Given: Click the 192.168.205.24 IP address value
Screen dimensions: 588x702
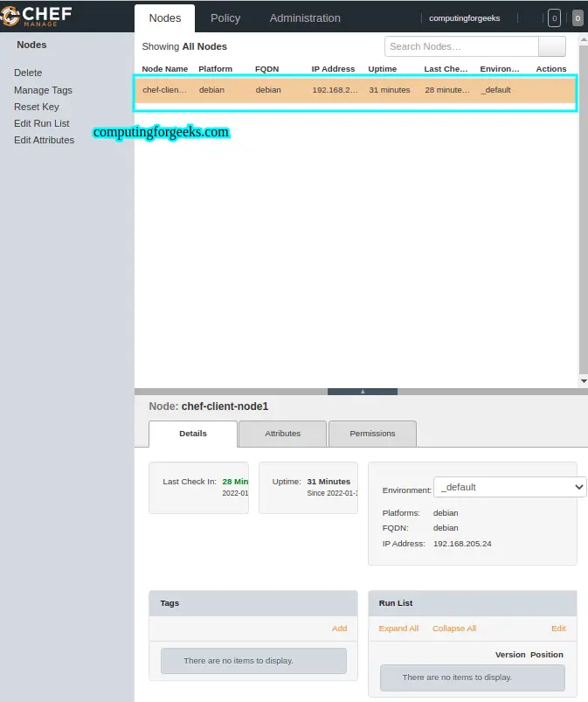Looking at the screenshot, I should 462,544.
